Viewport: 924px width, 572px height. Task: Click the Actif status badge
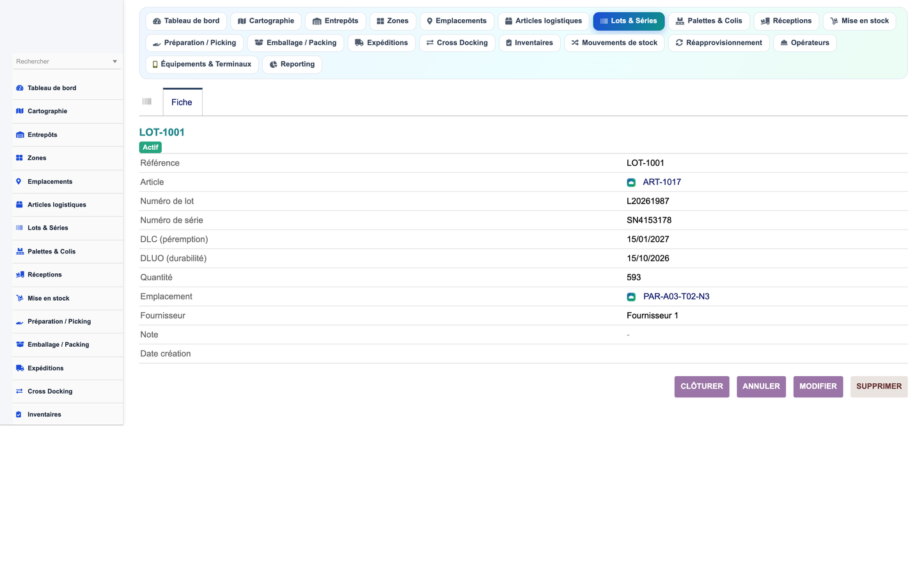[x=150, y=148]
